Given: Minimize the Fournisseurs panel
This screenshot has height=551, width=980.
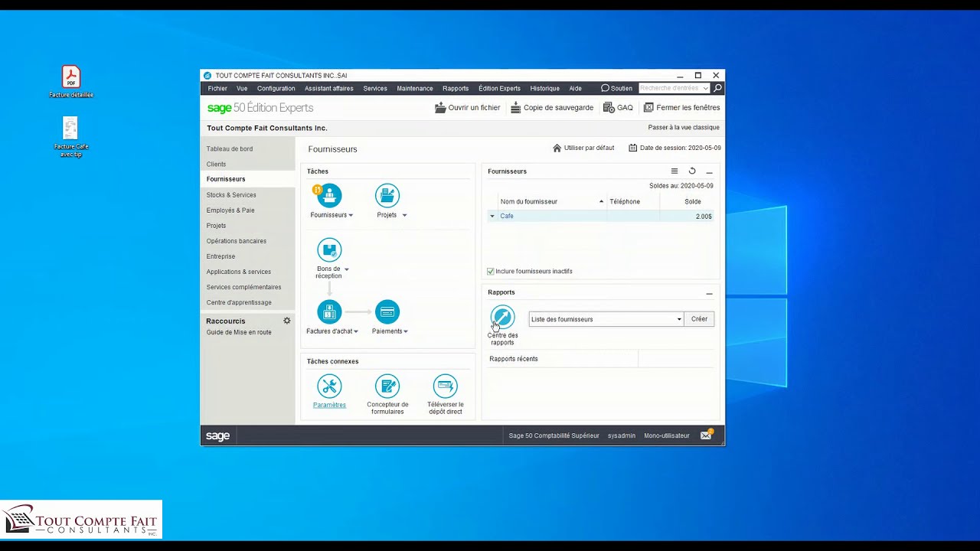Looking at the screenshot, I should (x=709, y=171).
